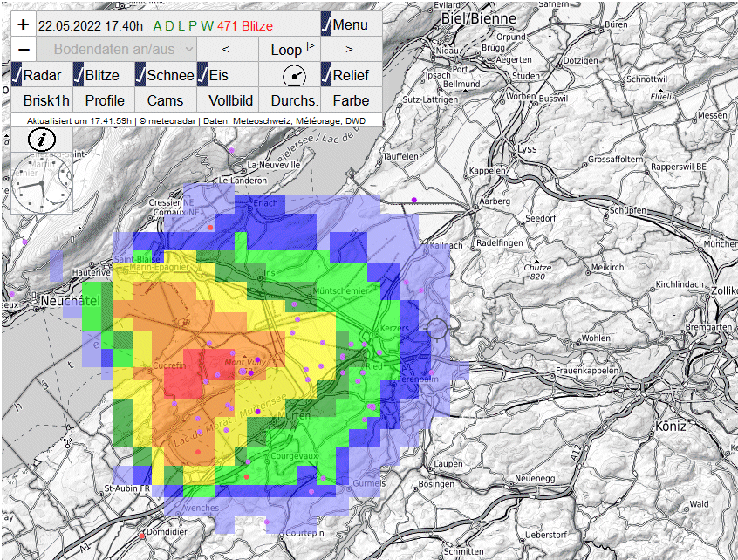Click the Courtepin map label
738x560 pixels.
pyautogui.click(x=305, y=533)
